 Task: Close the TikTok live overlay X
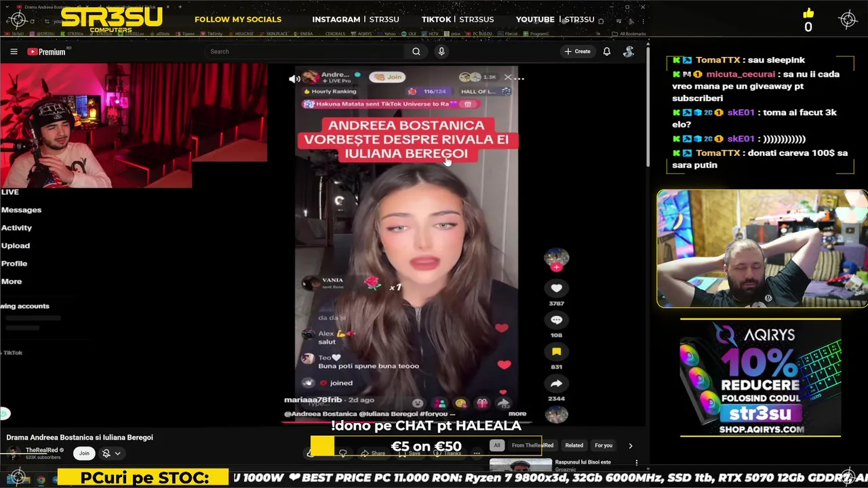tap(508, 77)
